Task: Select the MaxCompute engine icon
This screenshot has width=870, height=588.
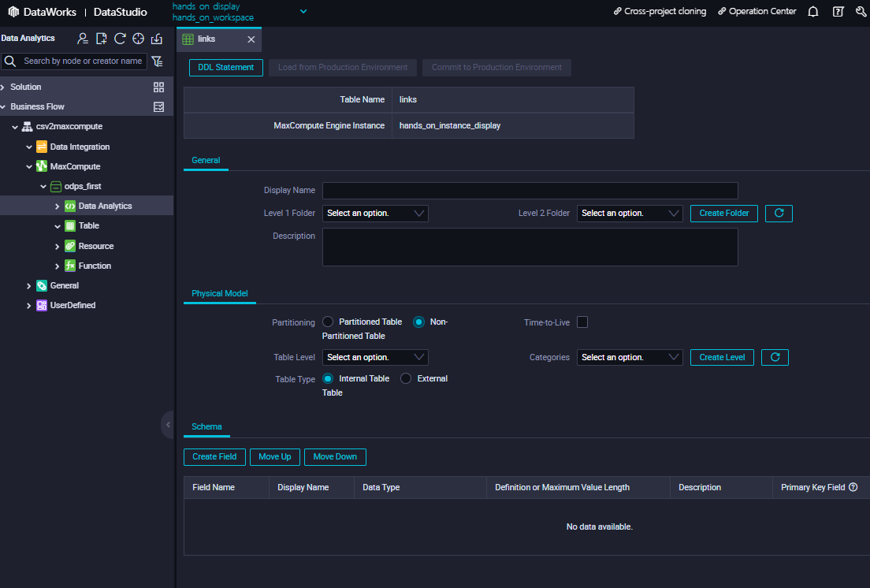Action: coord(42,166)
